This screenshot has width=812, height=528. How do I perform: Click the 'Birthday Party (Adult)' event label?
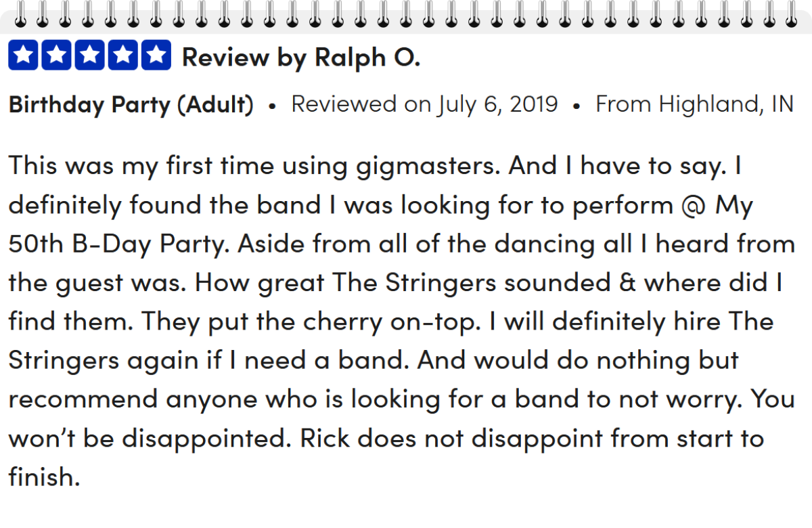(131, 105)
